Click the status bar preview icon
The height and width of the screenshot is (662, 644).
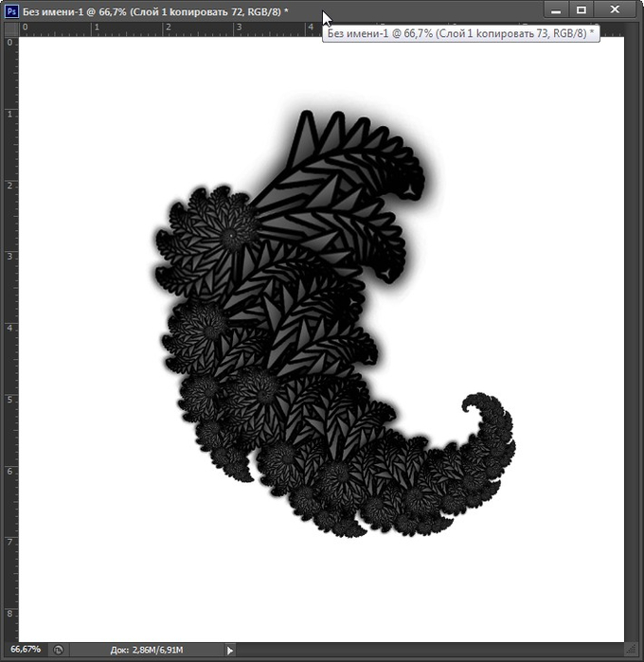point(59,650)
